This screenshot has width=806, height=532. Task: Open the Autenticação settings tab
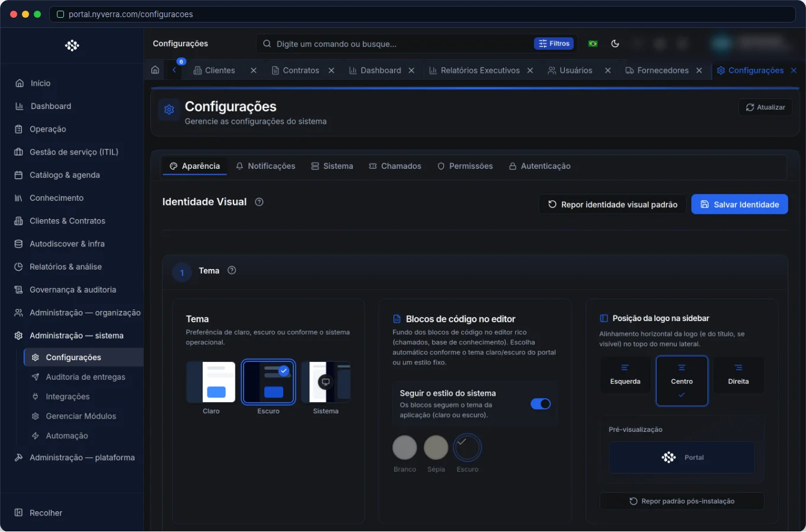tap(540, 166)
